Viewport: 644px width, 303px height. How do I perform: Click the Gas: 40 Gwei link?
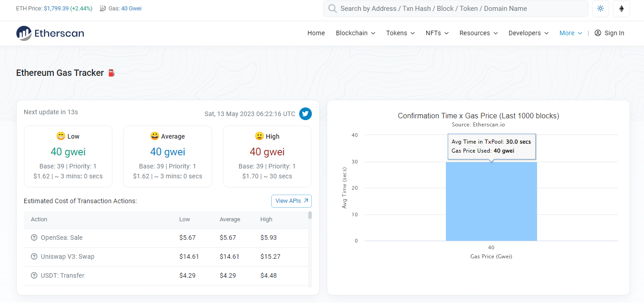click(131, 8)
